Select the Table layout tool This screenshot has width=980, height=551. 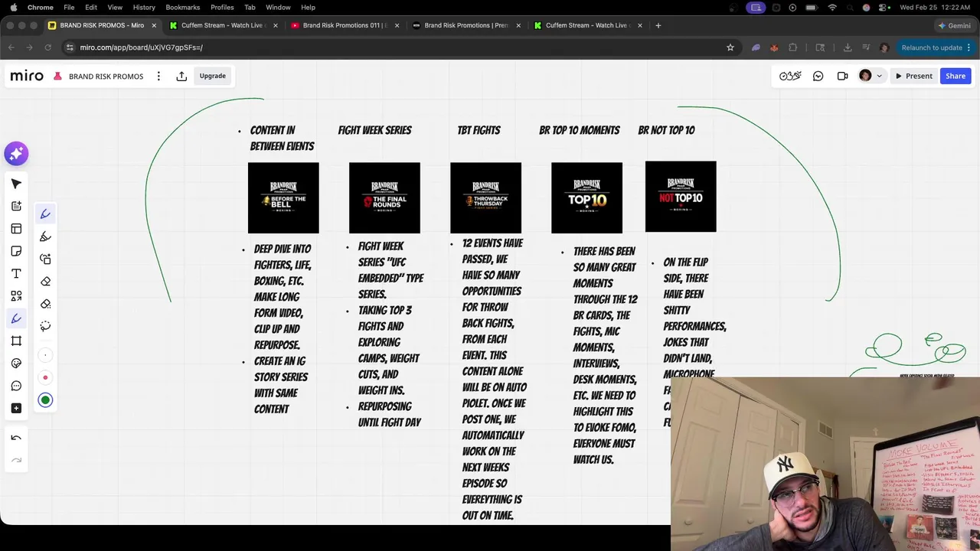(x=16, y=229)
